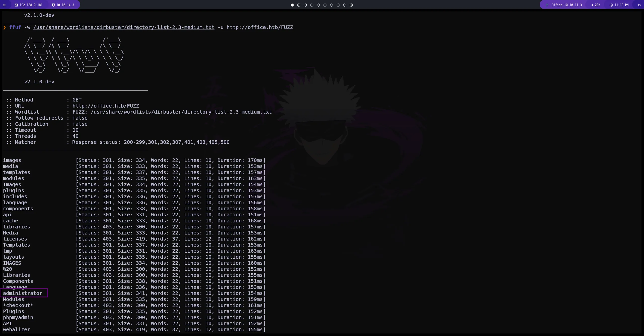Open the power menu icon
Screen dimensions: 644x336
click(x=639, y=5)
